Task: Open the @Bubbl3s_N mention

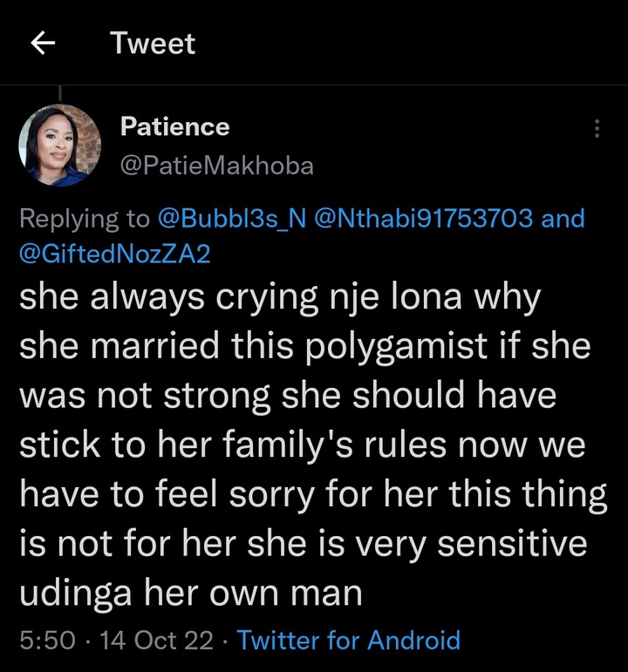Action: [x=230, y=218]
